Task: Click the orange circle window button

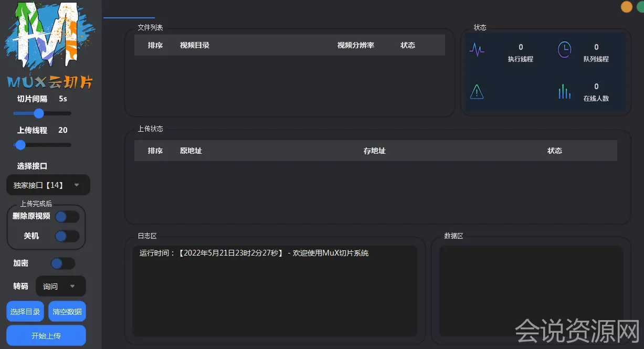Action: pyautogui.click(x=626, y=7)
